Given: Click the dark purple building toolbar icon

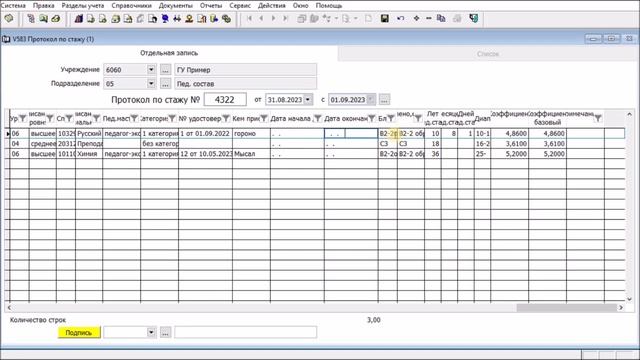Looking at the screenshot, I should pyautogui.click(x=79, y=19).
